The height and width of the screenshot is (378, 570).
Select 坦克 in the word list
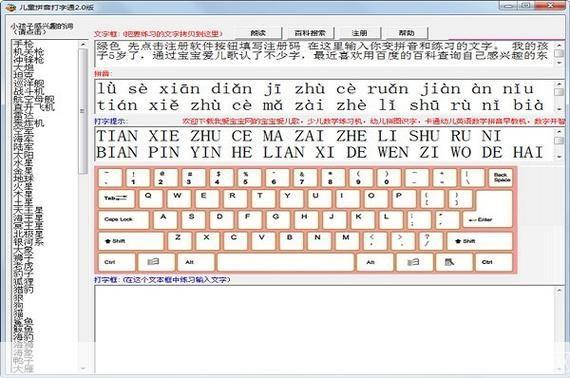click(24, 75)
